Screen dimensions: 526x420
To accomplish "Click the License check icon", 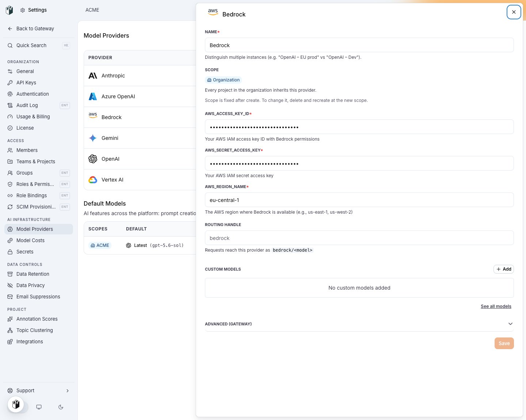I will [x=10, y=128].
